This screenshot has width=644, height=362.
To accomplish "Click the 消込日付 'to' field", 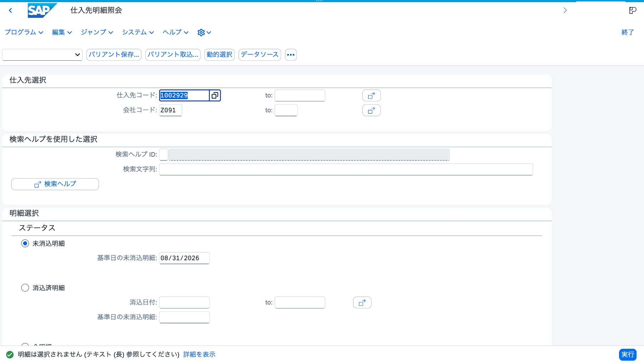I will [300, 302].
